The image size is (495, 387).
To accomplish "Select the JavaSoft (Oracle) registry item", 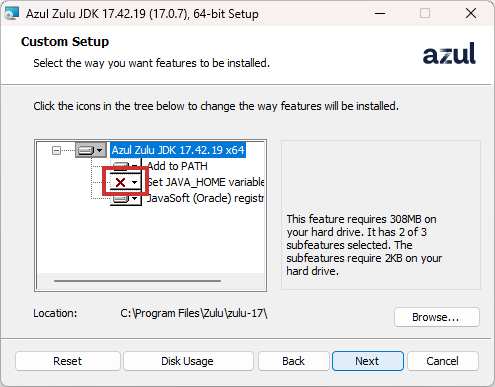I will [206, 198].
